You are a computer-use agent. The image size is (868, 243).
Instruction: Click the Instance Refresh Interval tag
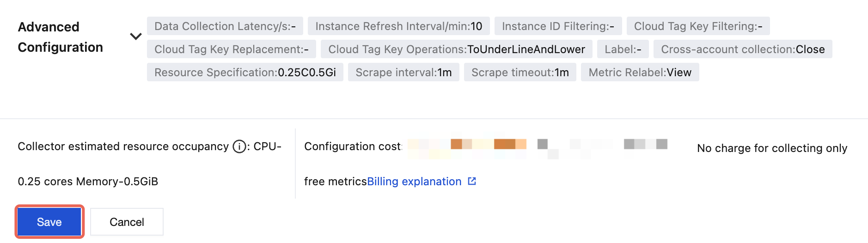pos(398,26)
